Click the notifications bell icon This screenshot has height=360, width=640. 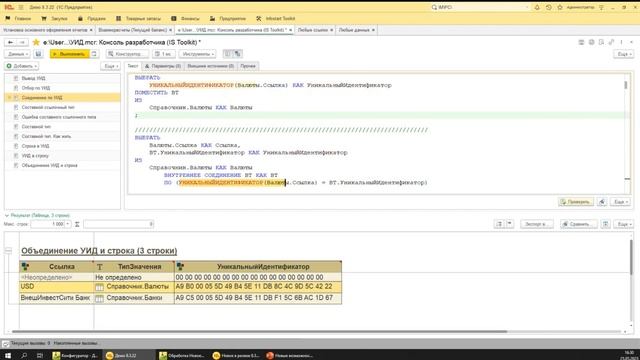coord(537,7)
